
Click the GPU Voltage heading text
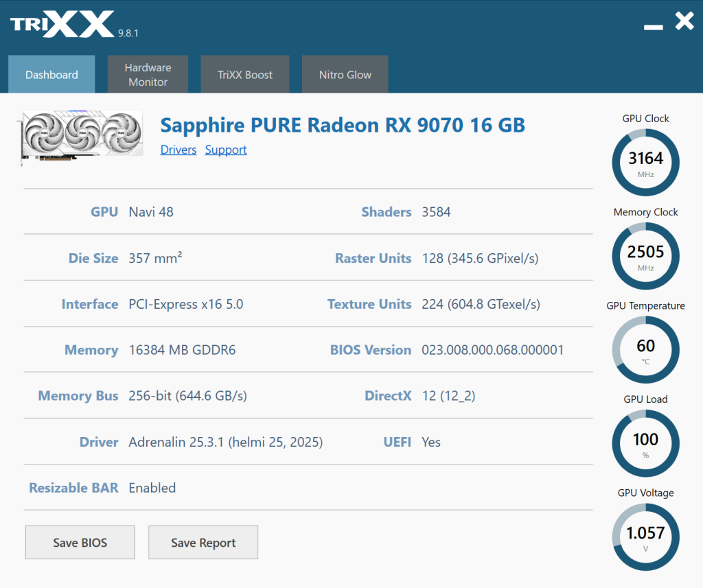(x=645, y=493)
